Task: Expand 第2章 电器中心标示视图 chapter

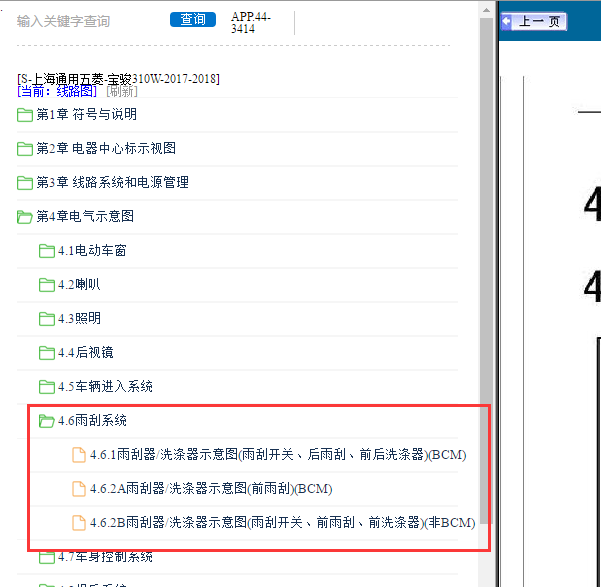Action: [106, 148]
